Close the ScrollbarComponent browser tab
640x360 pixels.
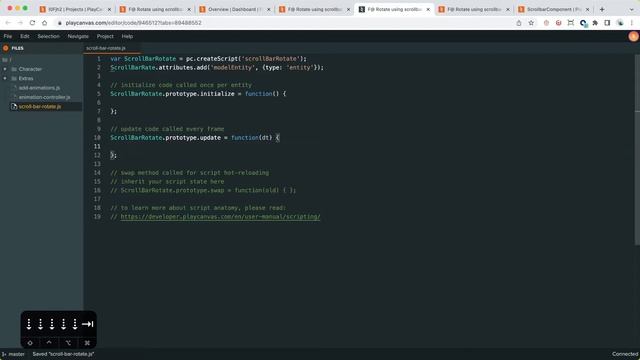tap(587, 9)
